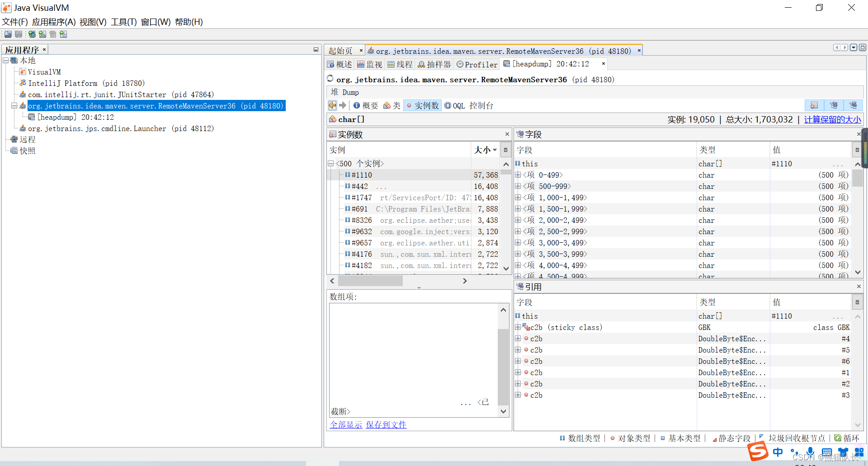Expand the <项 500-999> field row

coord(518,186)
